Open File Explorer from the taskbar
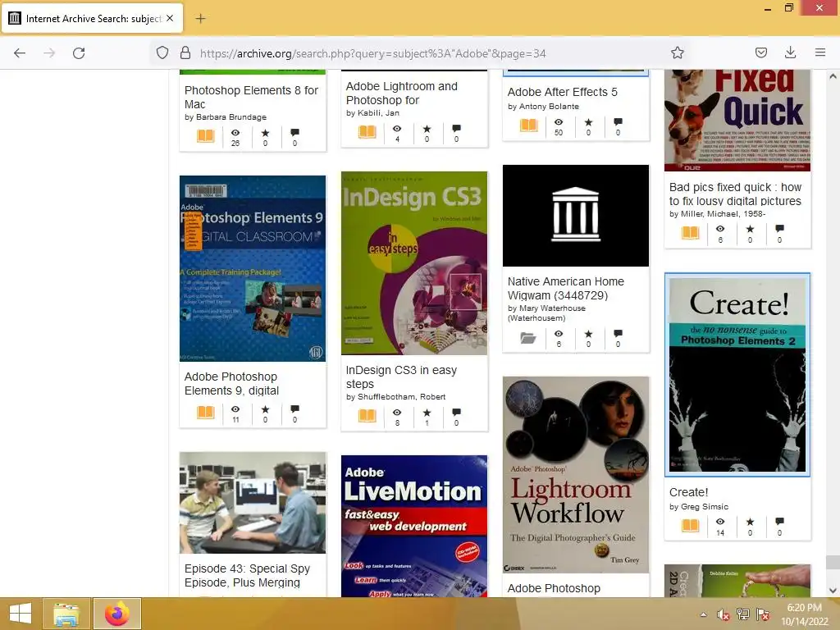Image resolution: width=840 pixels, height=630 pixels. [x=66, y=614]
